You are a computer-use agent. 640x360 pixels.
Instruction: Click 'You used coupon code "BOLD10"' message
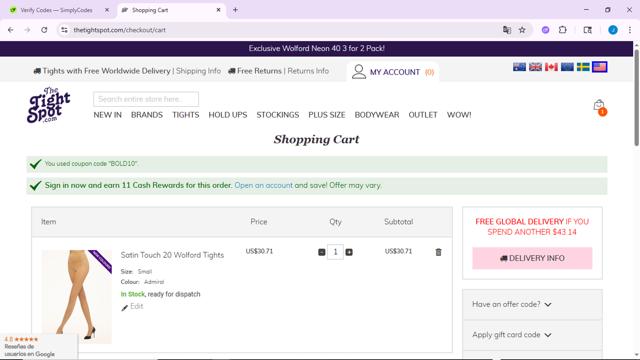click(x=91, y=164)
